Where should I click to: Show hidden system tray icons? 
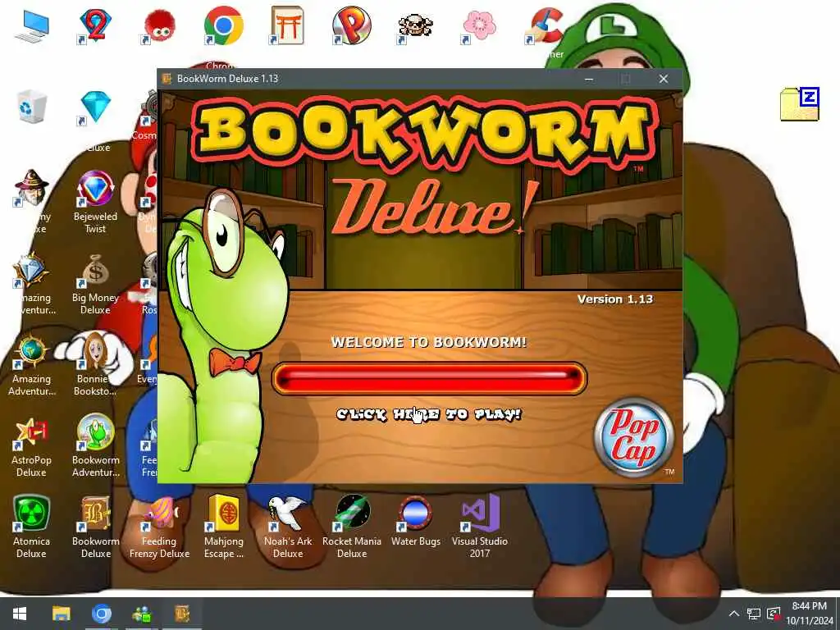coord(734,614)
